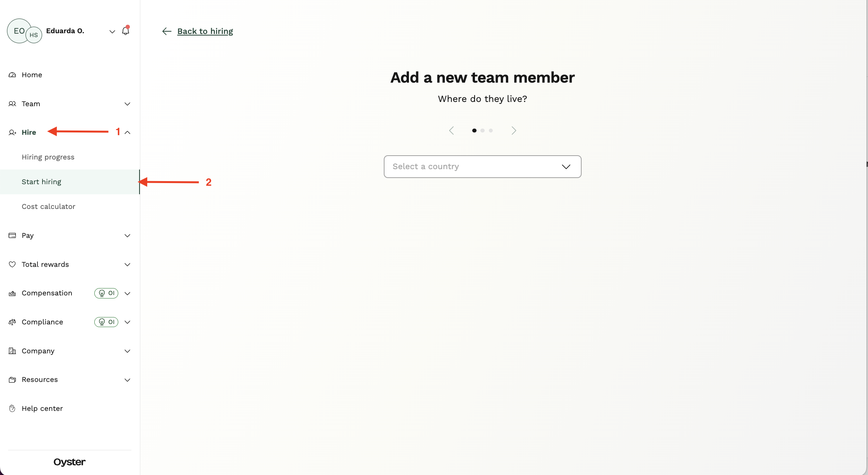Click the Hire person-plus icon
The width and height of the screenshot is (868, 475).
12,132
